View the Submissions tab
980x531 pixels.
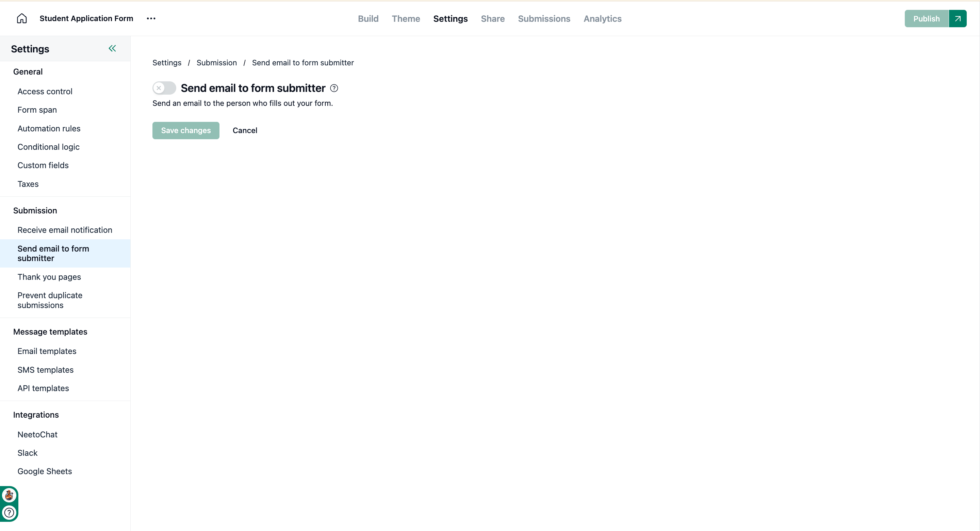click(x=544, y=19)
